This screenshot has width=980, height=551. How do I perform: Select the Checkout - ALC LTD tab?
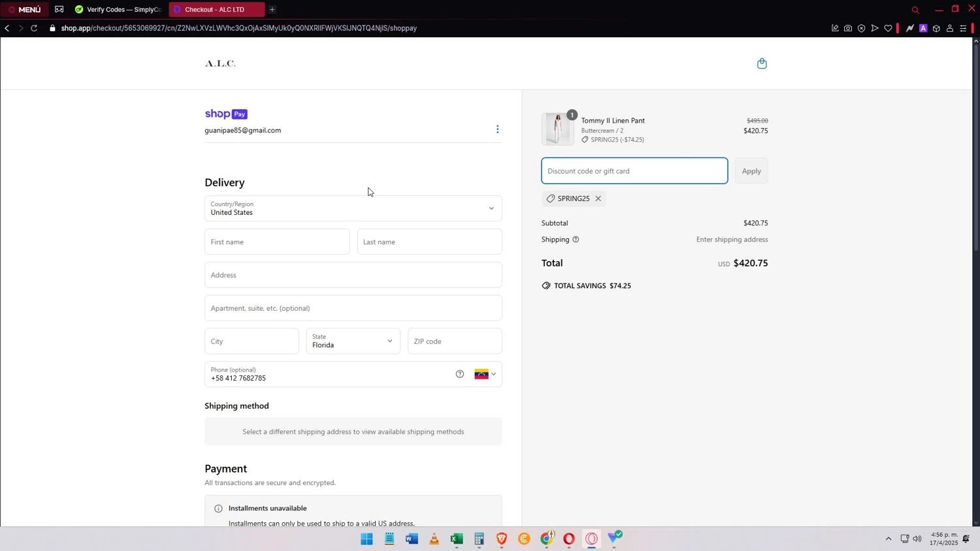click(x=217, y=9)
